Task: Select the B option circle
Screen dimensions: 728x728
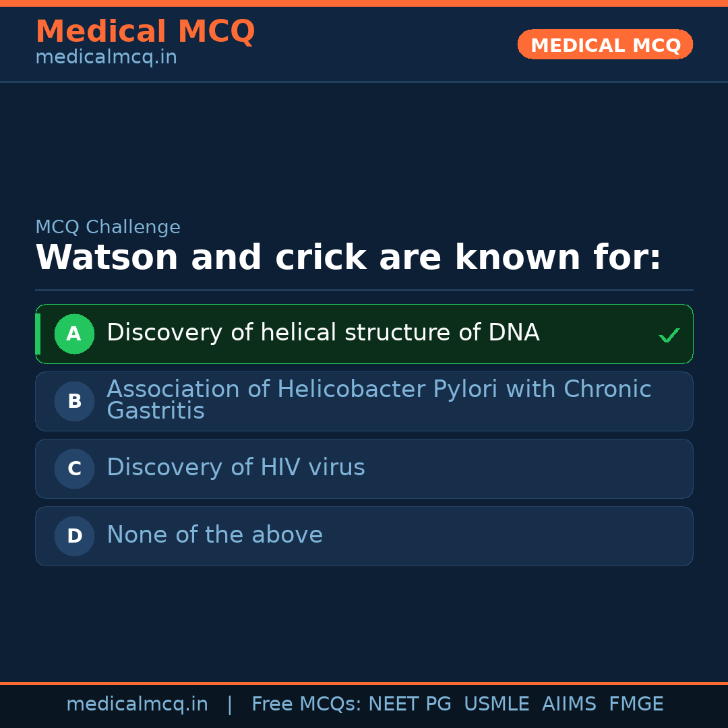Action: pyautogui.click(x=74, y=401)
